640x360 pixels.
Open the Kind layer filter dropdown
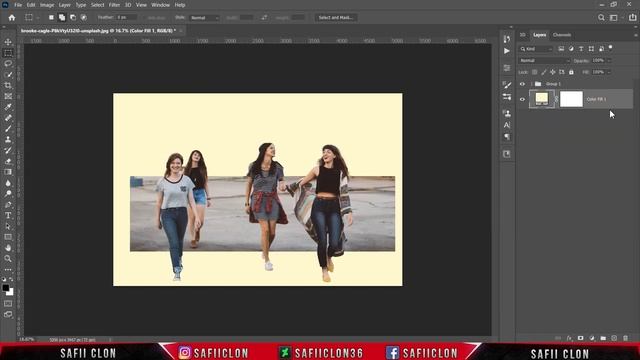(536, 49)
